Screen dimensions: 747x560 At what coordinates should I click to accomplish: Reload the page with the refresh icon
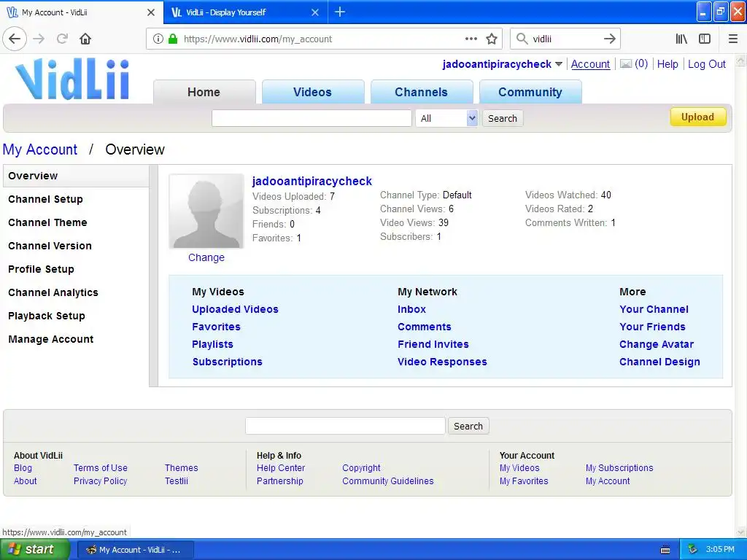tap(62, 39)
